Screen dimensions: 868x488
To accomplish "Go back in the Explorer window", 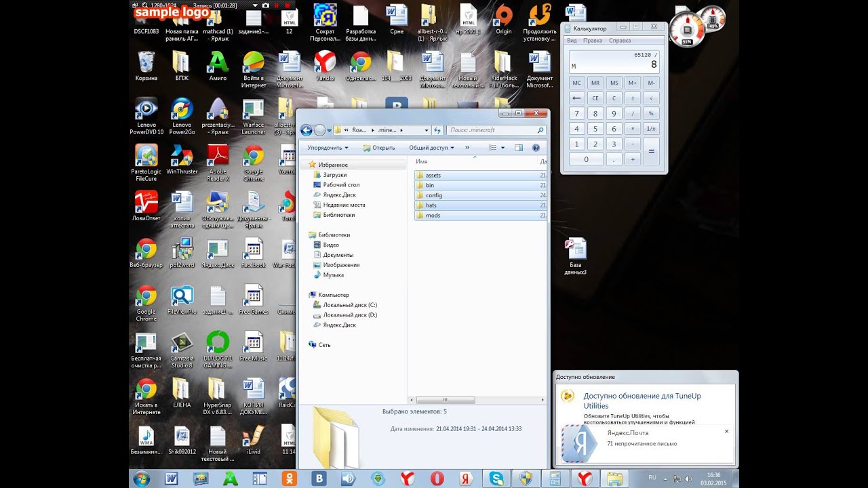I will click(306, 130).
